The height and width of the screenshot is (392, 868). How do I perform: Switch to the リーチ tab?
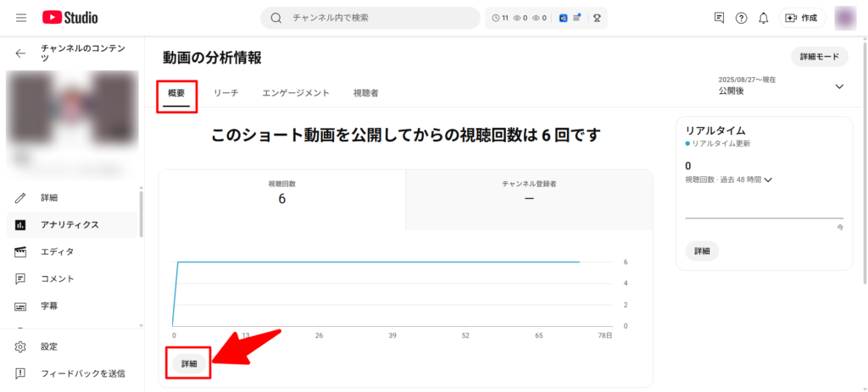pyautogui.click(x=225, y=92)
